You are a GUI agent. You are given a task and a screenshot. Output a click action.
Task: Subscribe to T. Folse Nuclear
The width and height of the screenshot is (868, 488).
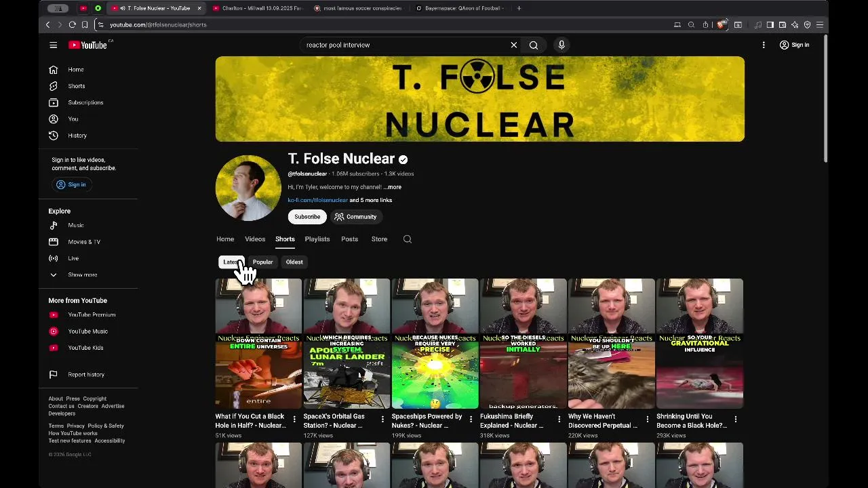tap(307, 217)
